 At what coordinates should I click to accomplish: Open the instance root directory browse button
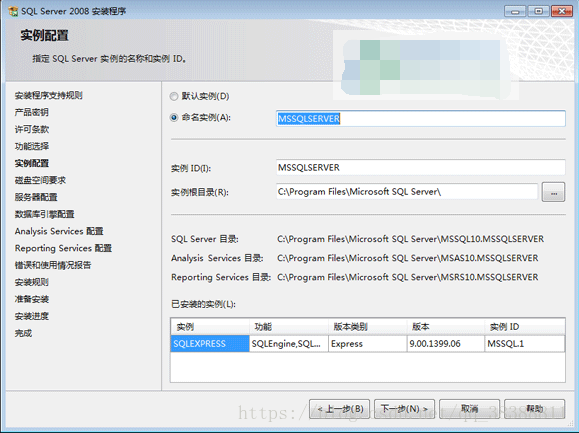coord(553,192)
